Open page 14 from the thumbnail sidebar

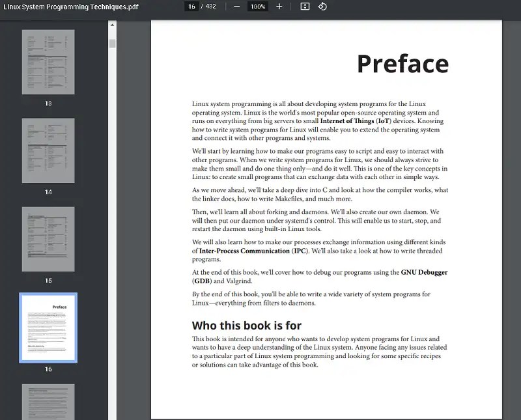pyautogui.click(x=47, y=150)
